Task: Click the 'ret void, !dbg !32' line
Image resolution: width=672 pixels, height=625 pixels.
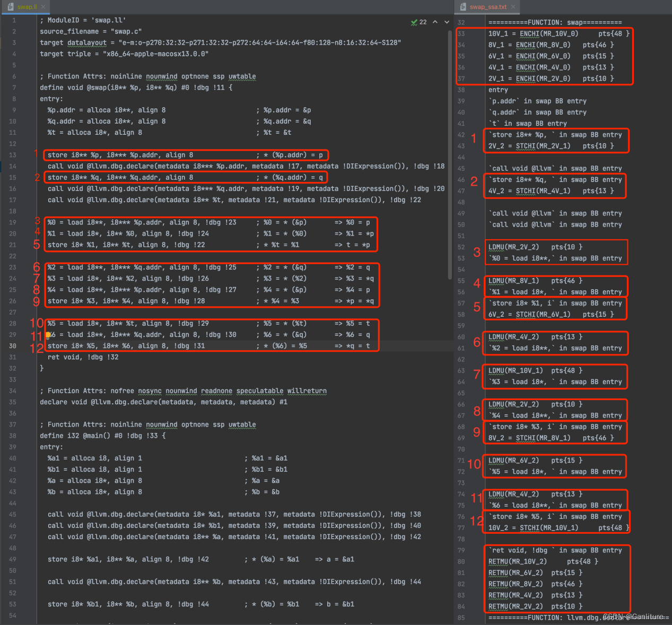Action: [83, 357]
